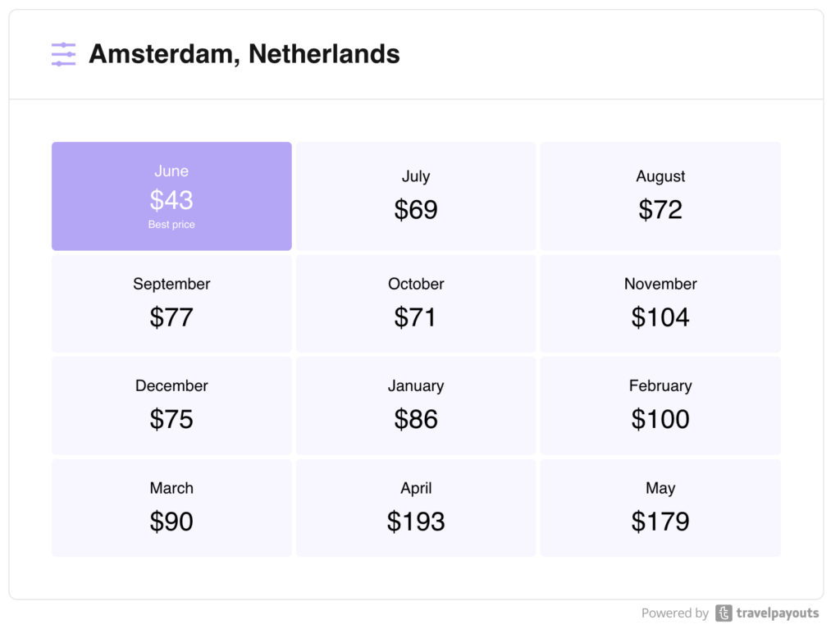Click the Amsterdam, Netherlands heading
This screenshot has height=629, width=840.
[x=244, y=54]
